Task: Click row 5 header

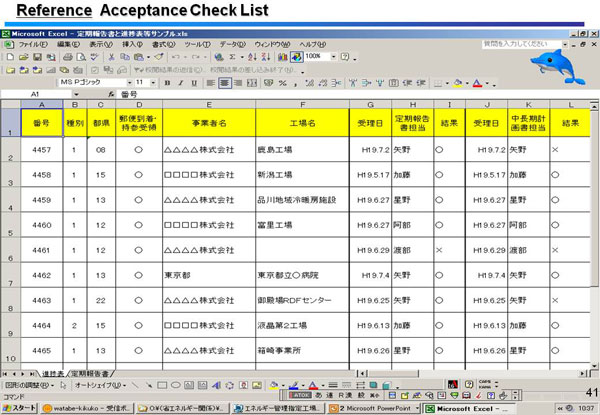Action: click(x=10, y=225)
